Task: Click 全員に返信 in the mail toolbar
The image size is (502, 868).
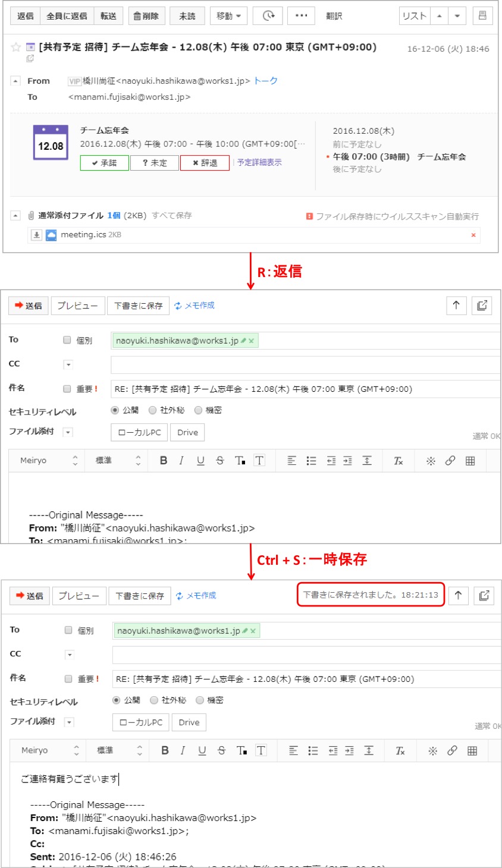Action: click(67, 16)
